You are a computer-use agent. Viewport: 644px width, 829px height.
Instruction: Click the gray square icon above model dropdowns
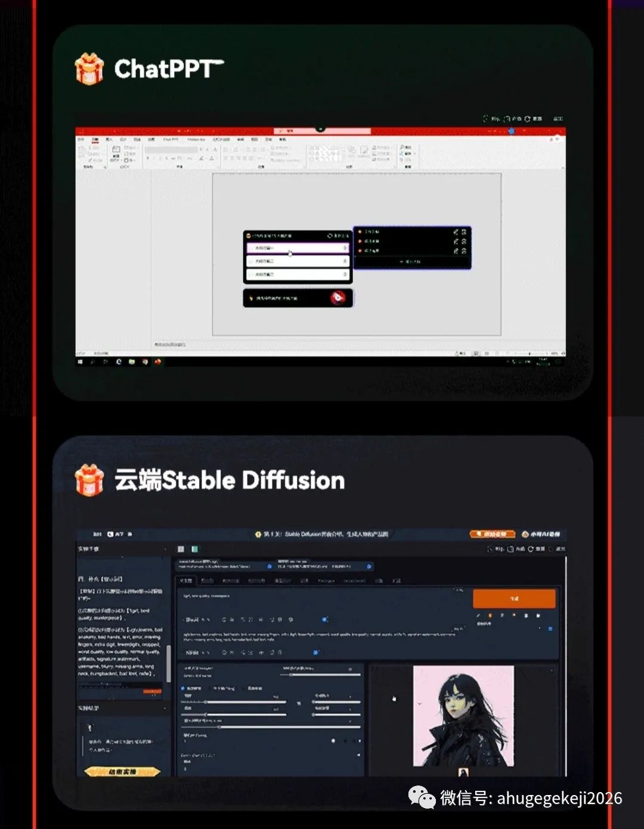click(x=181, y=549)
